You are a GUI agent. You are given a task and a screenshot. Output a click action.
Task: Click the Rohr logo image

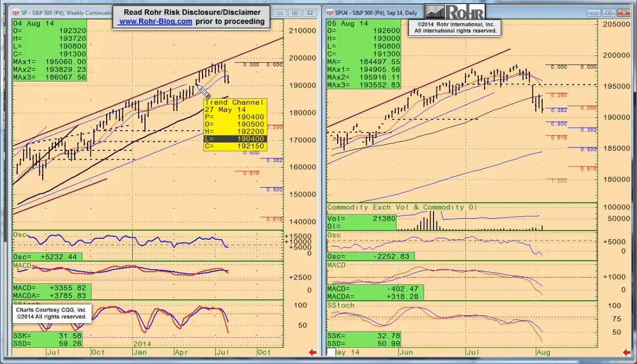click(455, 12)
